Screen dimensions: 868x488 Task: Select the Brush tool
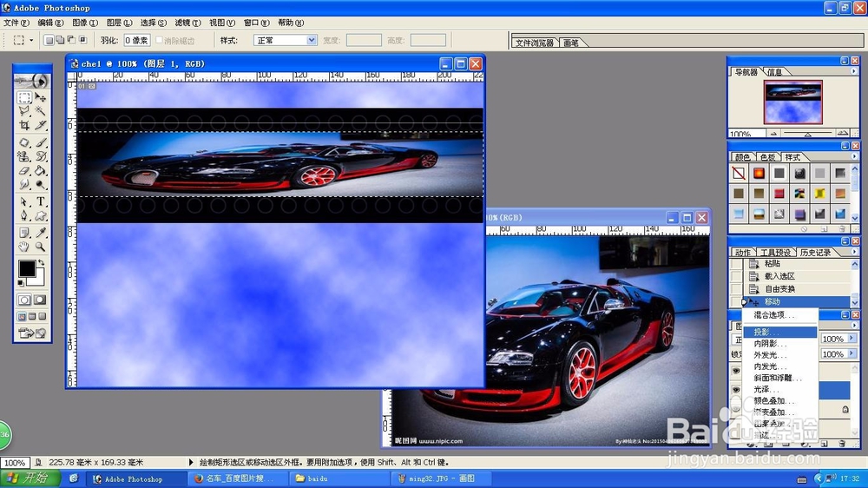tap(41, 142)
